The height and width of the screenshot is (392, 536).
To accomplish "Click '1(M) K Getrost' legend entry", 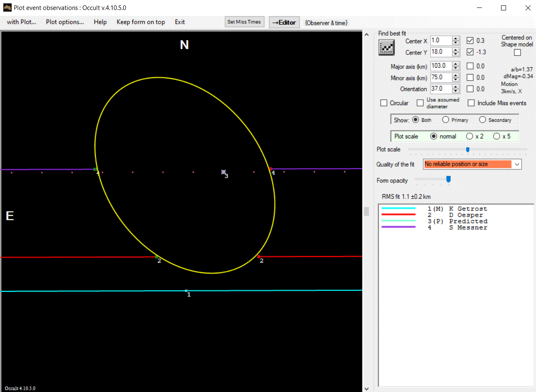I will pyautogui.click(x=435, y=209).
